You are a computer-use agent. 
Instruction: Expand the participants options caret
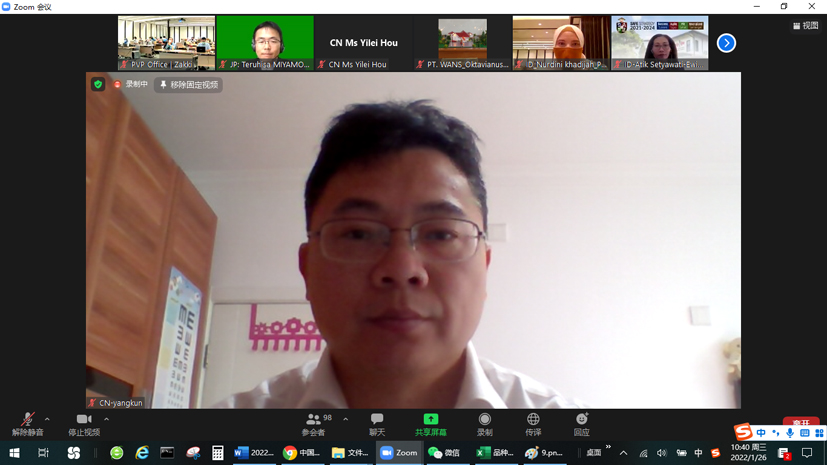click(346, 420)
